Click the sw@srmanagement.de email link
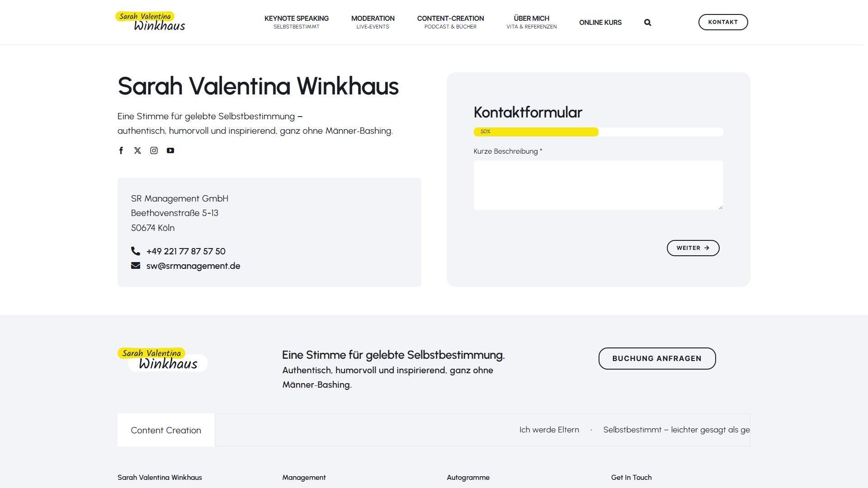 coord(193,266)
